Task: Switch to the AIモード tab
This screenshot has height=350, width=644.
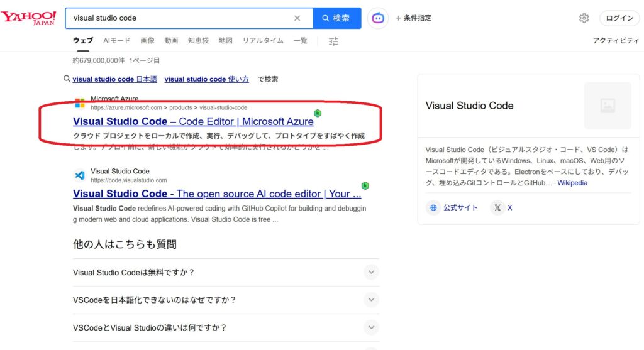Action: 116,41
